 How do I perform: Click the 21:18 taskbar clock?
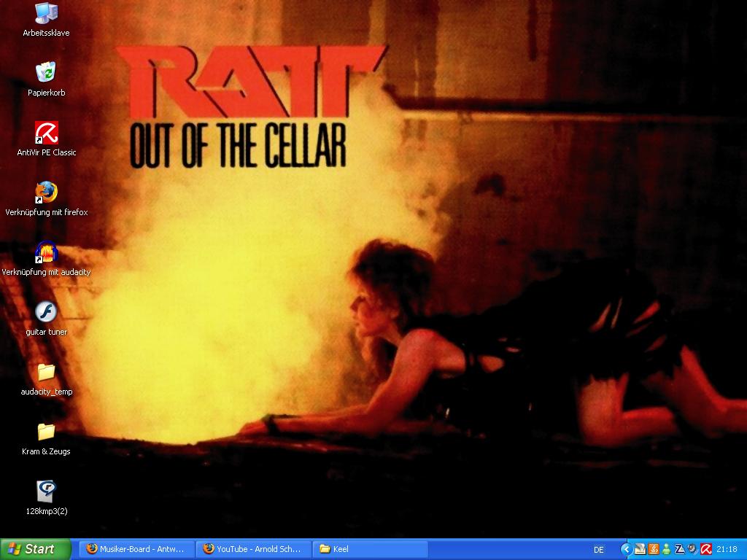[x=727, y=550]
